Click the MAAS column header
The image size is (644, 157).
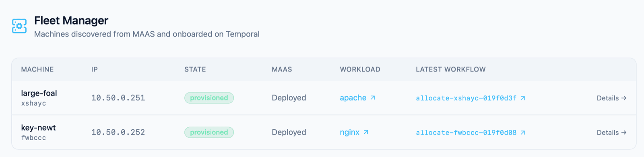click(x=282, y=69)
